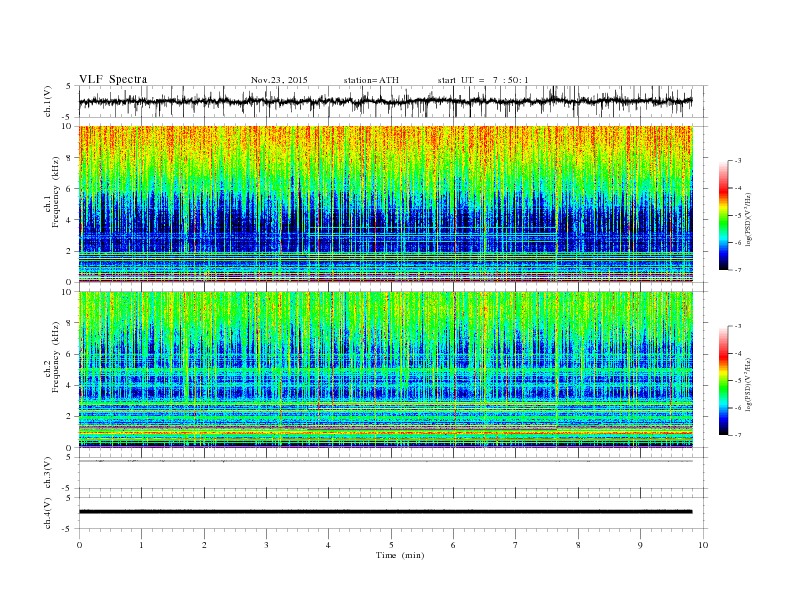Select the date text "Nov.23, 2015"
Image resolution: width=792 pixels, height=612 pixels.
pyautogui.click(x=279, y=80)
